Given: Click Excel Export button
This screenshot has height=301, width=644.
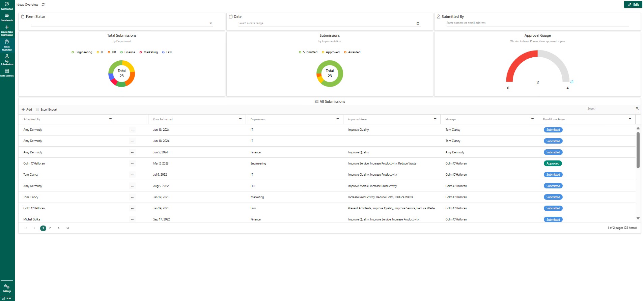Looking at the screenshot, I should [47, 110].
